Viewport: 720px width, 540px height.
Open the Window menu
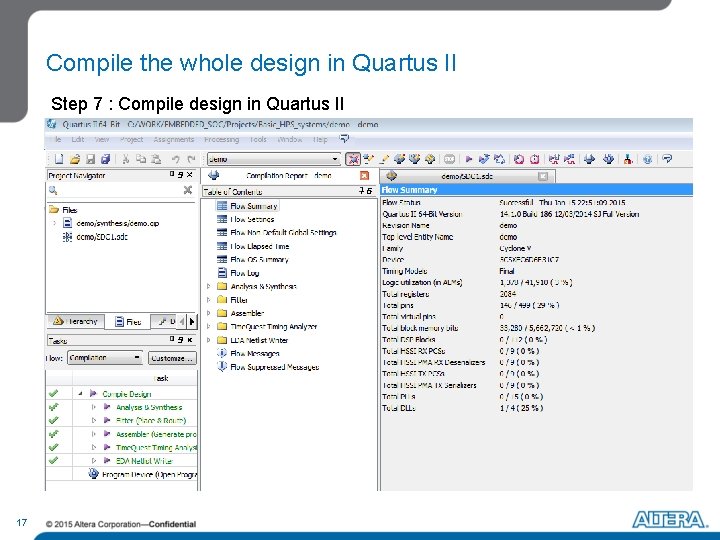pos(289,139)
